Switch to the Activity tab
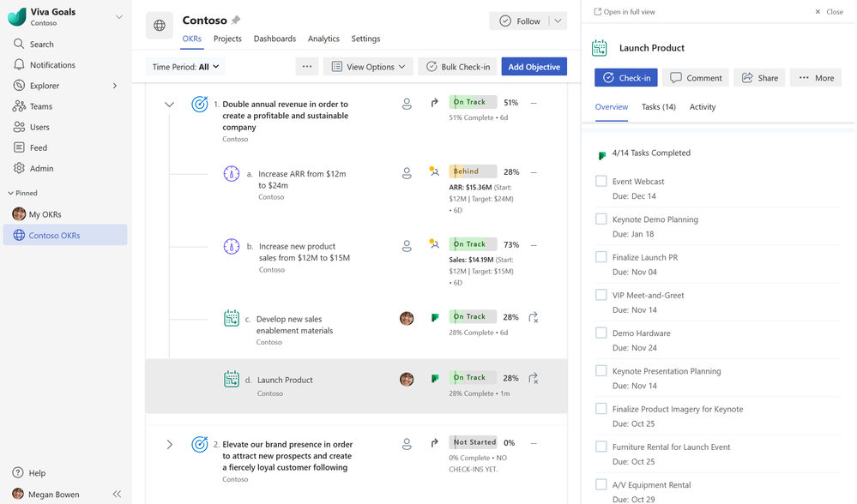Viewport: 857px width, 504px height. [703, 107]
